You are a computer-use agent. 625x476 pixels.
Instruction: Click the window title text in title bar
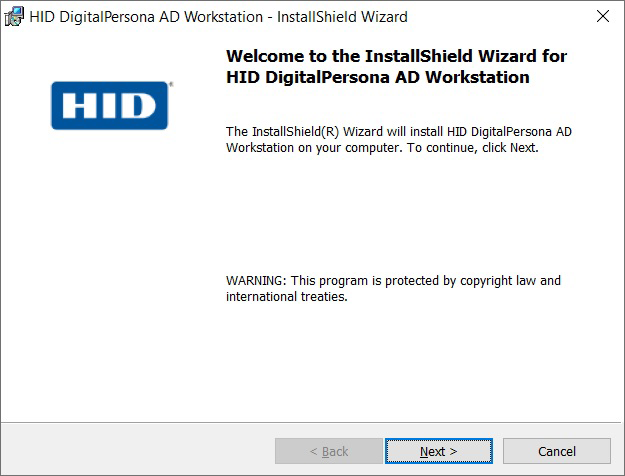point(218,17)
